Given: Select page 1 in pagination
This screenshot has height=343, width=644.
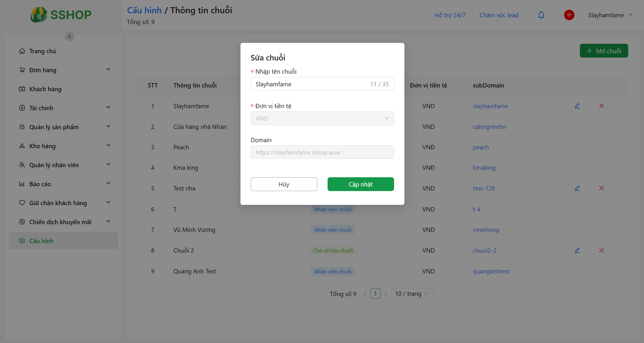Looking at the screenshot, I should pyautogui.click(x=375, y=294).
